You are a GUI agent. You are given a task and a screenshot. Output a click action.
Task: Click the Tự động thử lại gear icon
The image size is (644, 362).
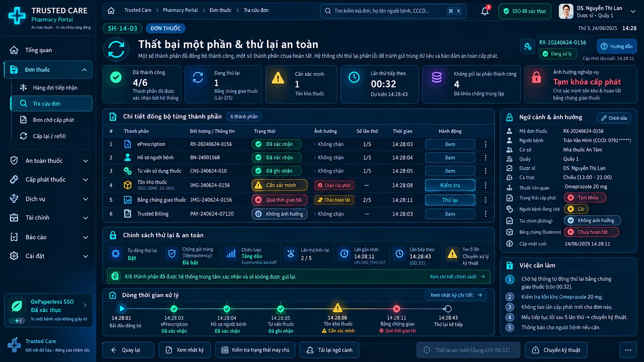(116, 253)
